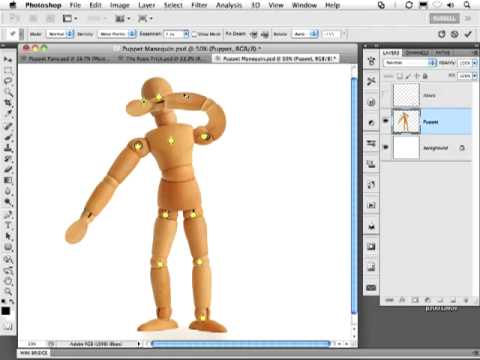This screenshot has height=360, width=480.
Task: Commit Puppet Warp with the checkmark
Action: [468, 34]
